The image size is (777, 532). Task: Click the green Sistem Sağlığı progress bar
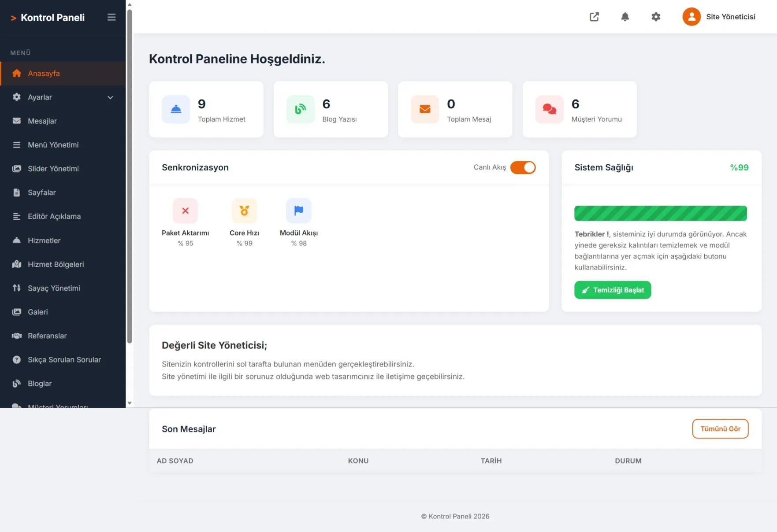pos(660,213)
